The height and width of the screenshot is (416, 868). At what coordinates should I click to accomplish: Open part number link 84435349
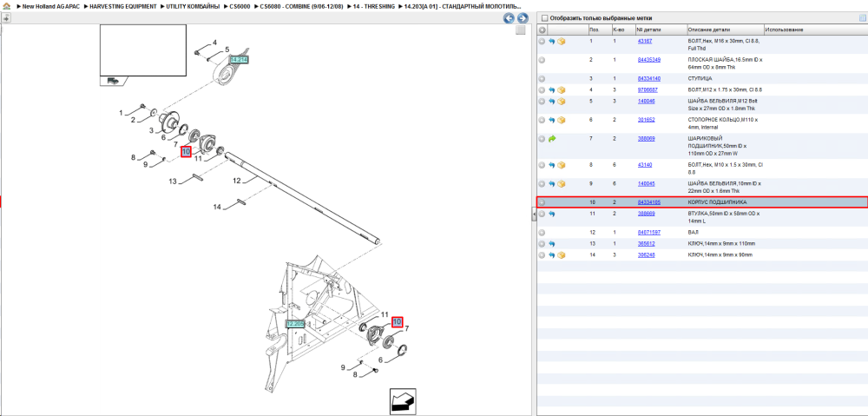tap(649, 60)
